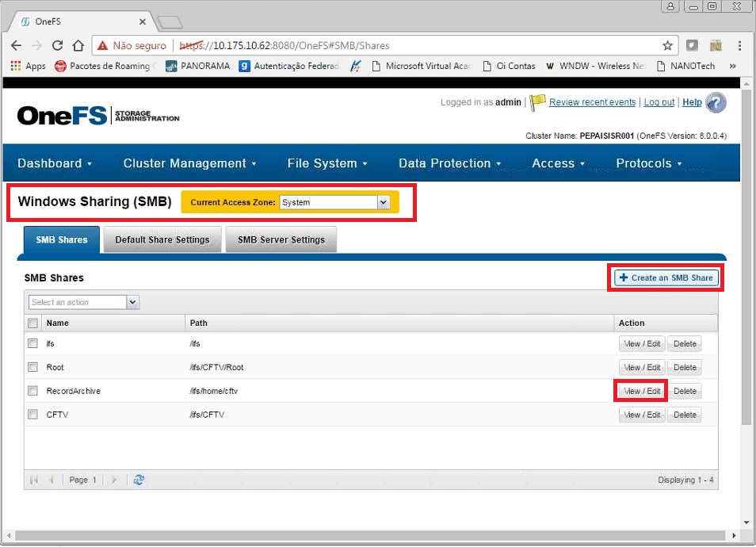Delete the CFTV share
This screenshot has height=547, width=756.
pos(685,415)
